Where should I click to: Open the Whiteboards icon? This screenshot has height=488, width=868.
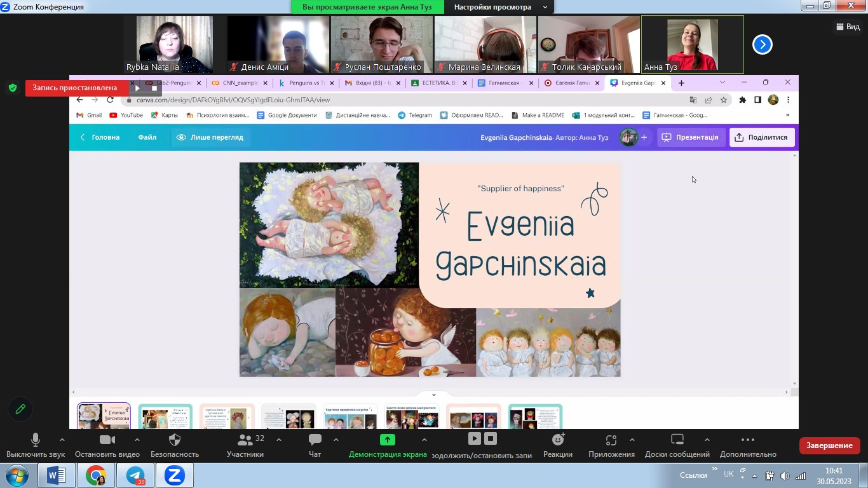point(677,440)
